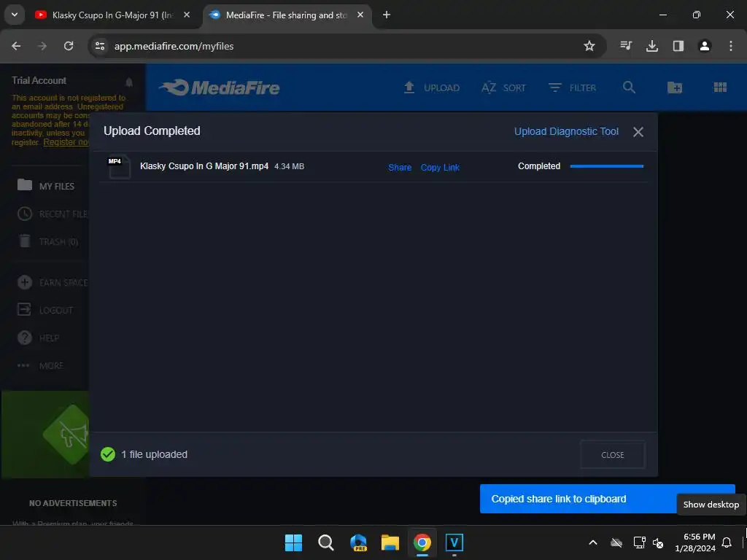Open Recent Files in sidebar
Viewport: 747px width, 560px height.
click(53, 214)
